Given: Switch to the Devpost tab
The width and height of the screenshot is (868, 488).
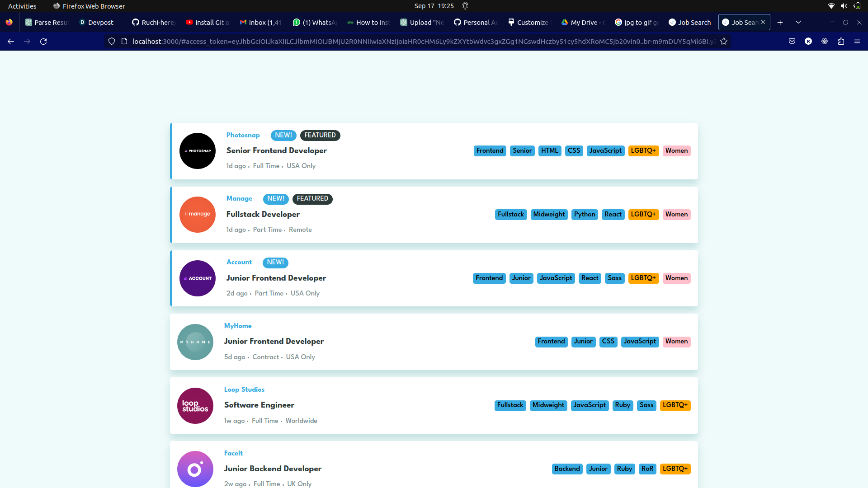Looking at the screenshot, I should (x=97, y=23).
